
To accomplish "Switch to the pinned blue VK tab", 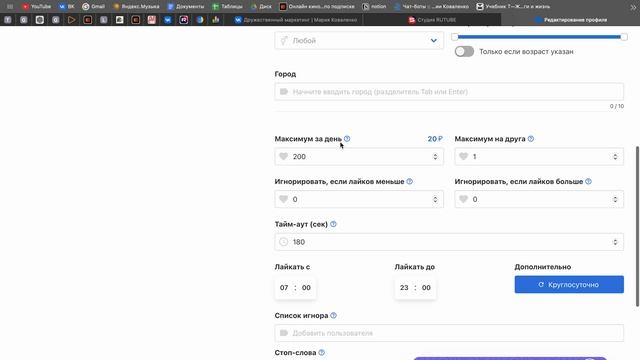I will pyautogui.click(x=167, y=20).
